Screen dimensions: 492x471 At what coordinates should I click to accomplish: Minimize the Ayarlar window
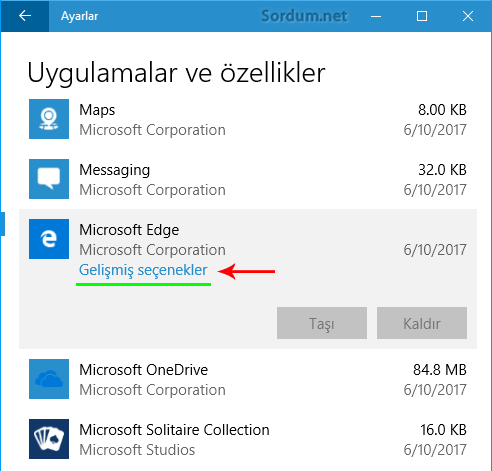pyautogui.click(x=376, y=16)
